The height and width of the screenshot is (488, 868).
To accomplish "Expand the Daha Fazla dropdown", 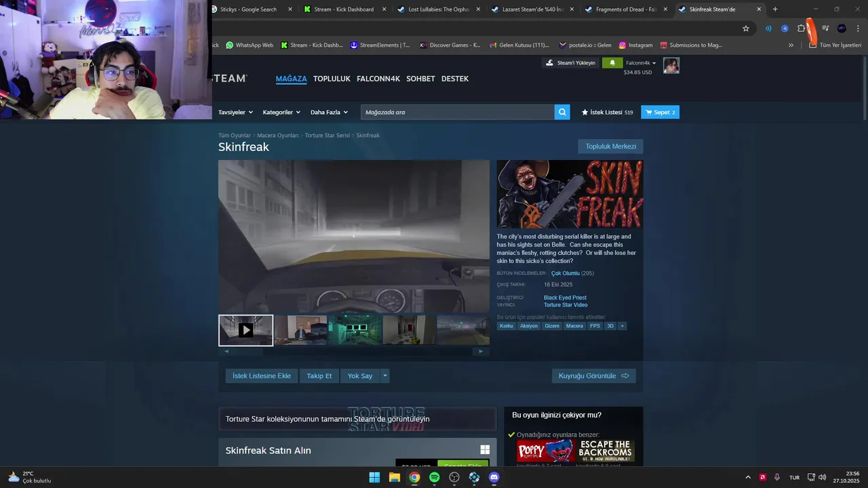I will click(329, 113).
